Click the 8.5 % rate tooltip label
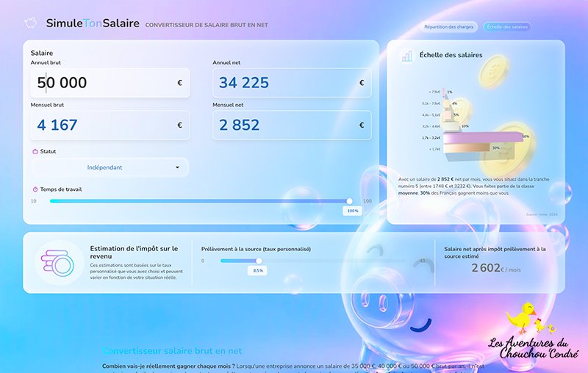 [x=258, y=270]
